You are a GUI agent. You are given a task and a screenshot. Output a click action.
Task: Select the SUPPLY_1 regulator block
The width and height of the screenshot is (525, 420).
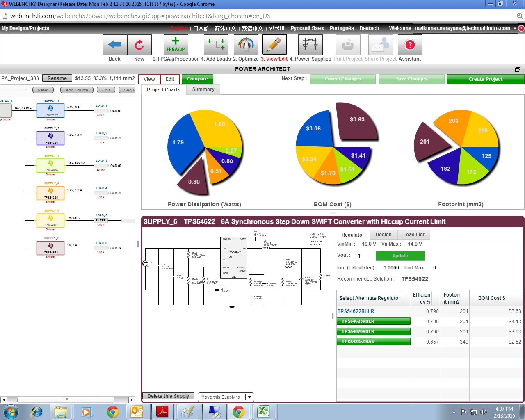(x=50, y=111)
